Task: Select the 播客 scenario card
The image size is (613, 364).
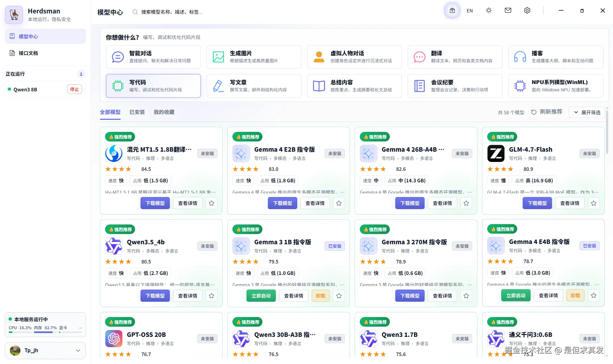Action: (x=556, y=57)
